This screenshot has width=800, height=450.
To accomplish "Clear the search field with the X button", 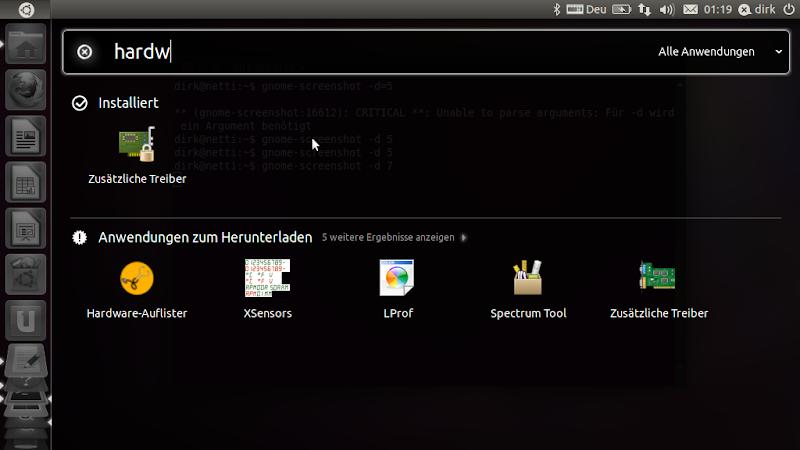I will (x=85, y=52).
